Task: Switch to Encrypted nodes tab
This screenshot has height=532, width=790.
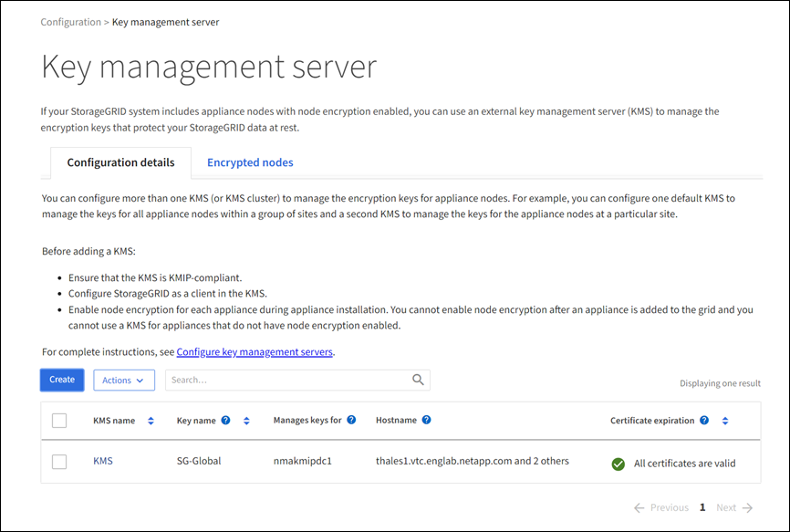Action: pos(250,162)
